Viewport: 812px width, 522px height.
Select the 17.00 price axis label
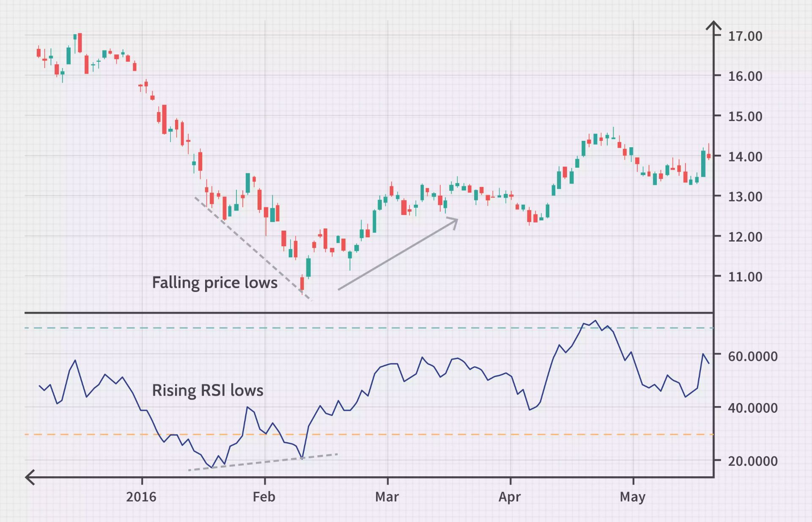point(745,36)
